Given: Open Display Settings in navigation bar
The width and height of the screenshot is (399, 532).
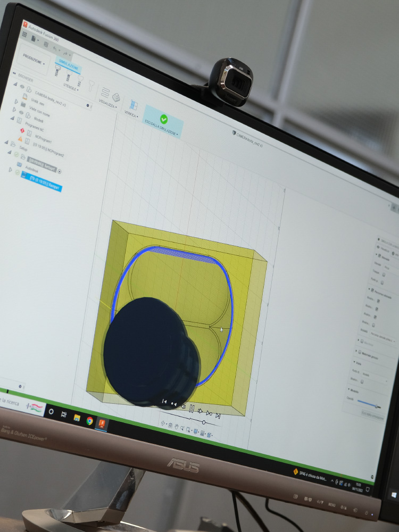Looking at the screenshot, I should [x=196, y=431].
